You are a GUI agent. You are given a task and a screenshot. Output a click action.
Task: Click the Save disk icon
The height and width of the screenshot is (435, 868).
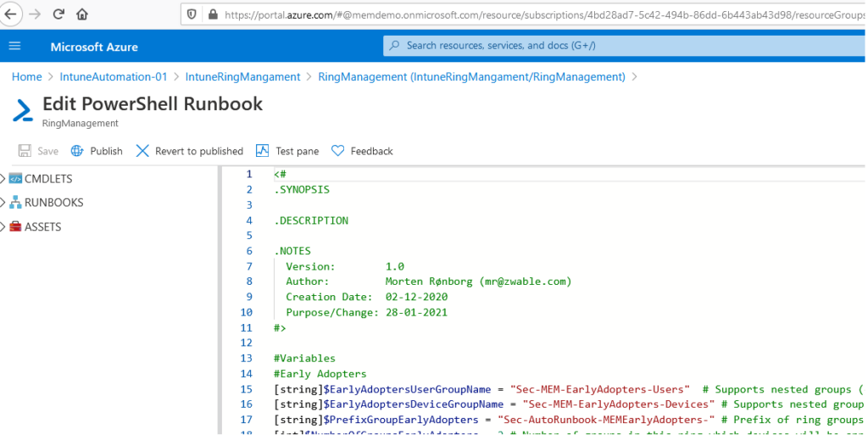point(25,151)
